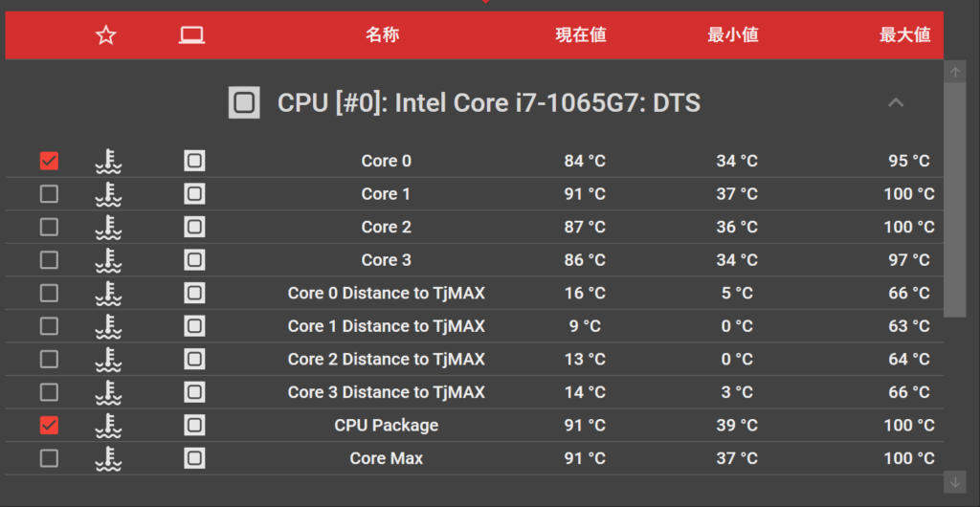Click the thermometer icon in the CPU Package row
The image size is (980, 507).
click(x=108, y=425)
